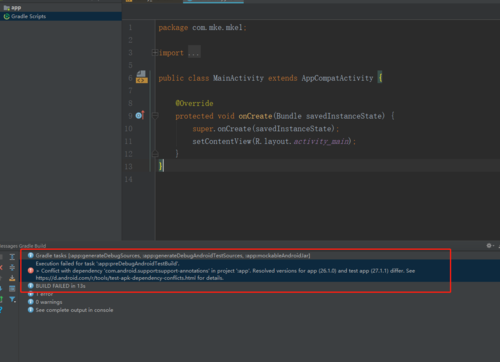The height and width of the screenshot is (362, 500).
Task: Click the info icon beside BUILD FAILED row
Action: [x=31, y=286]
